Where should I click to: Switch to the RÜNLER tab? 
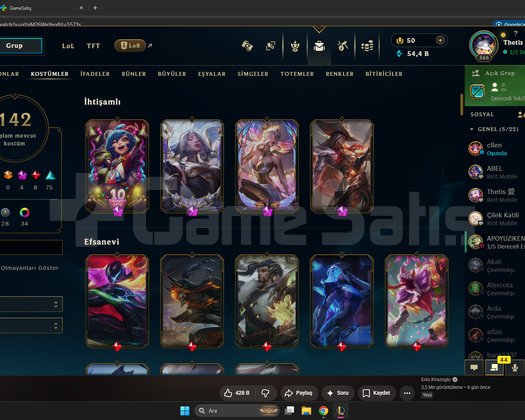coord(134,74)
